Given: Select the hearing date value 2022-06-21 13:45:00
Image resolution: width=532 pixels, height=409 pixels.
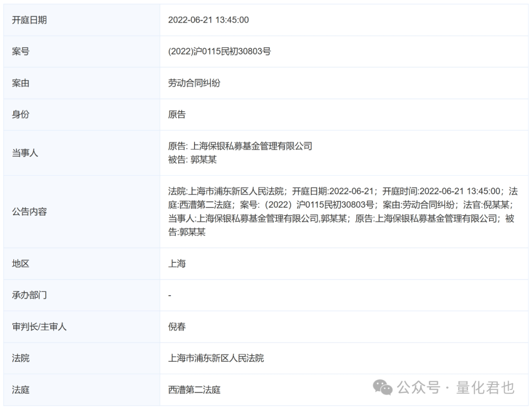Looking at the screenshot, I should (208, 20).
